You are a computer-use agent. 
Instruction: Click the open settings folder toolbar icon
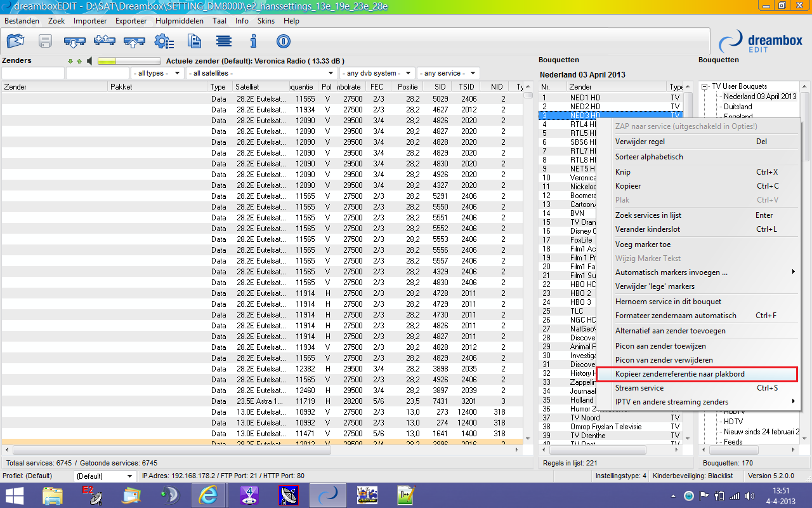[x=15, y=42]
